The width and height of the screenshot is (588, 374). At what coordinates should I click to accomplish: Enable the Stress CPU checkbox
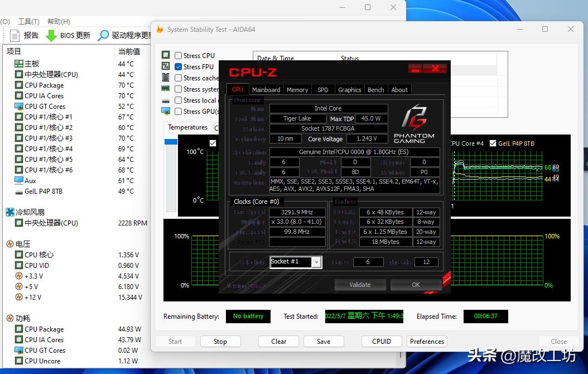(x=179, y=56)
